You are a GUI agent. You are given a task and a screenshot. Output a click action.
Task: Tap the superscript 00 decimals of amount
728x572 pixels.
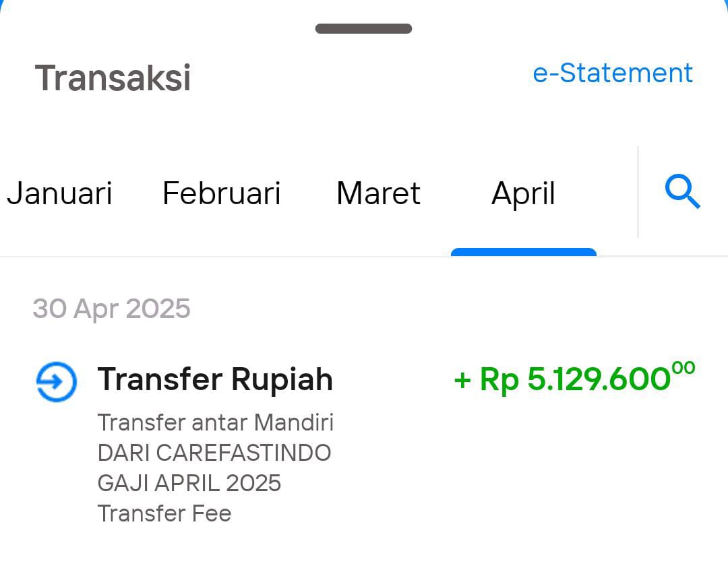(x=684, y=369)
